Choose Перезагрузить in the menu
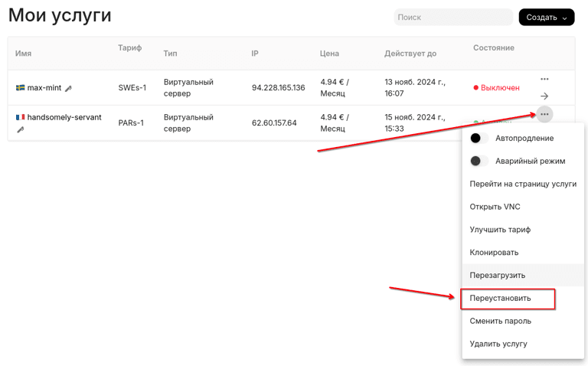 tap(498, 275)
